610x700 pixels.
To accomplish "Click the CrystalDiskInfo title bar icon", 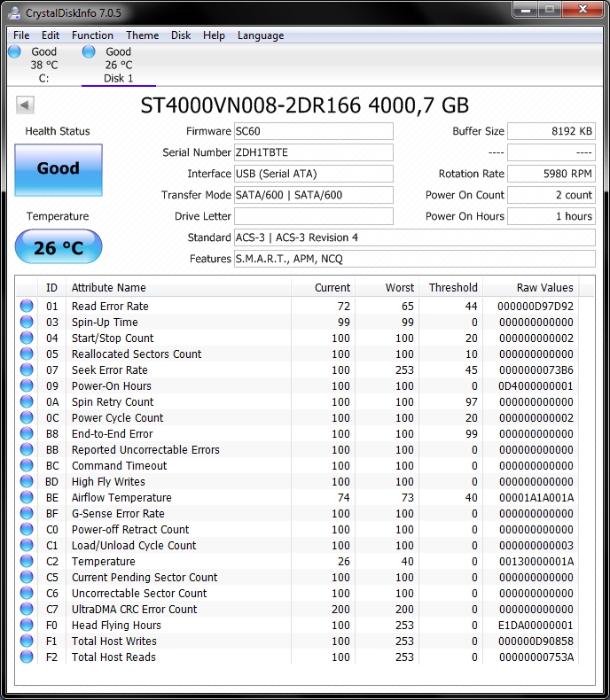I will click(15, 12).
